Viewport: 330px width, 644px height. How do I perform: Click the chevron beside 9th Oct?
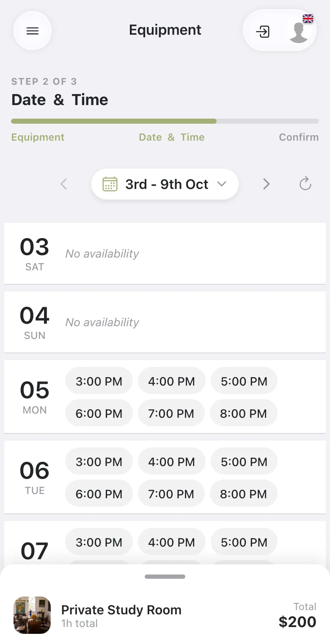point(222,184)
